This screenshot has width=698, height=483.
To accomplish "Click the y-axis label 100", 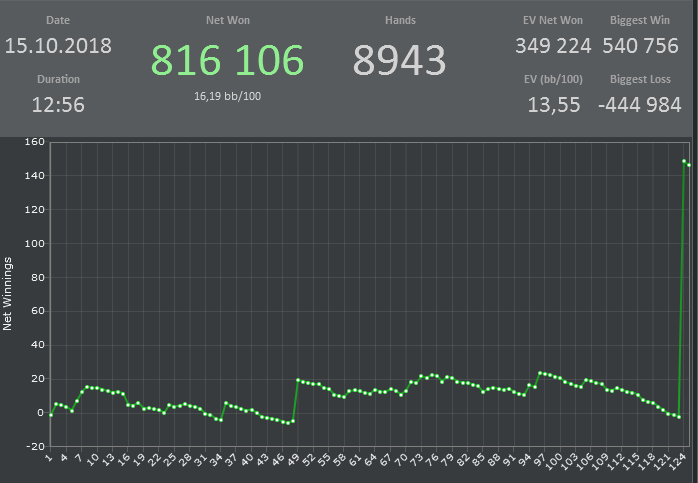I will 35,244.
